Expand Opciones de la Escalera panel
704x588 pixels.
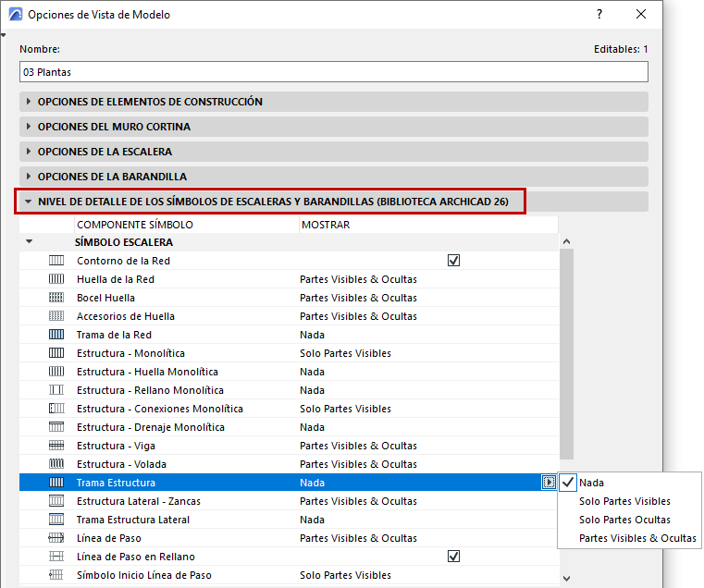point(29,152)
